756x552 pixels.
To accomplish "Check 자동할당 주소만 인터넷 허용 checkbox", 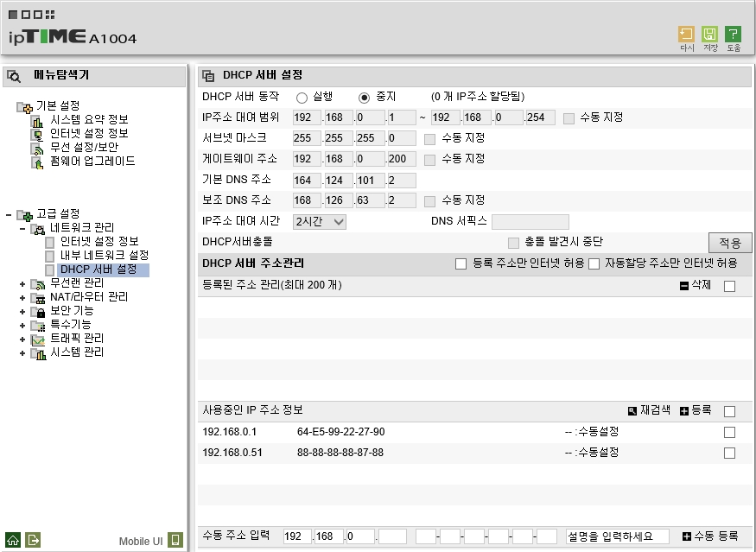I will 594,263.
